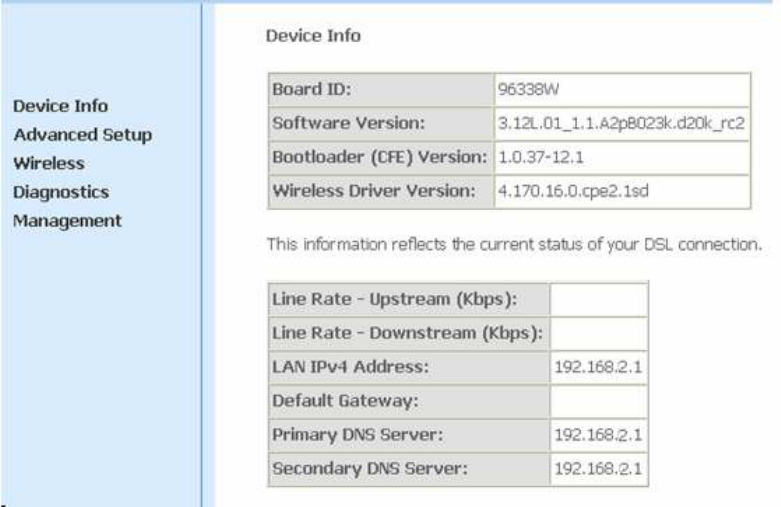
Task: Click the Primary DNS Server address value
Action: pos(599,437)
